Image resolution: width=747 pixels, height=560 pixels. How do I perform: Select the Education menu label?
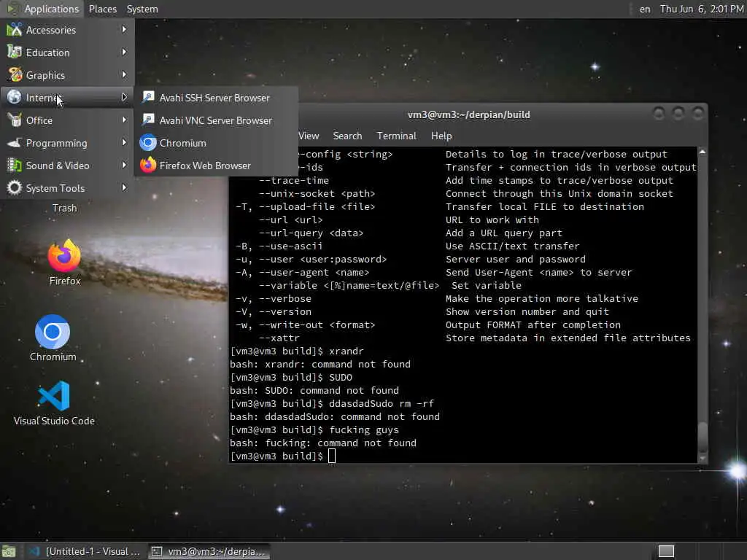tap(47, 52)
